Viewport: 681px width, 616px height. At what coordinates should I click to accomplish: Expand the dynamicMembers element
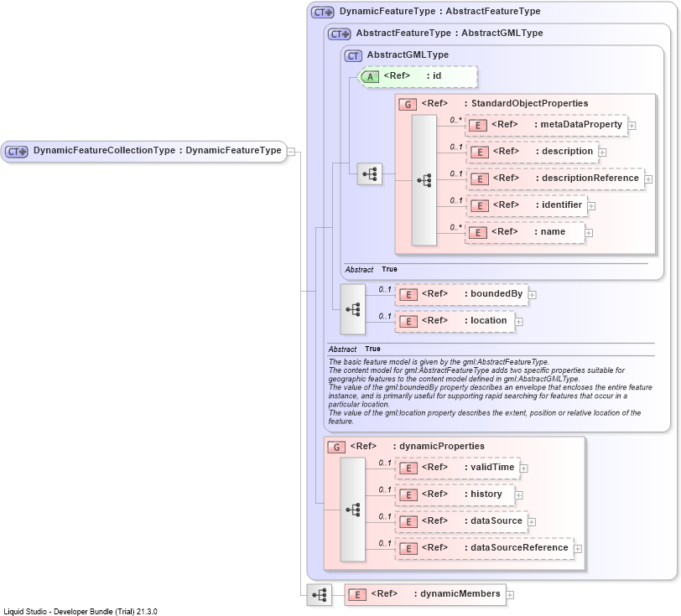click(510, 595)
